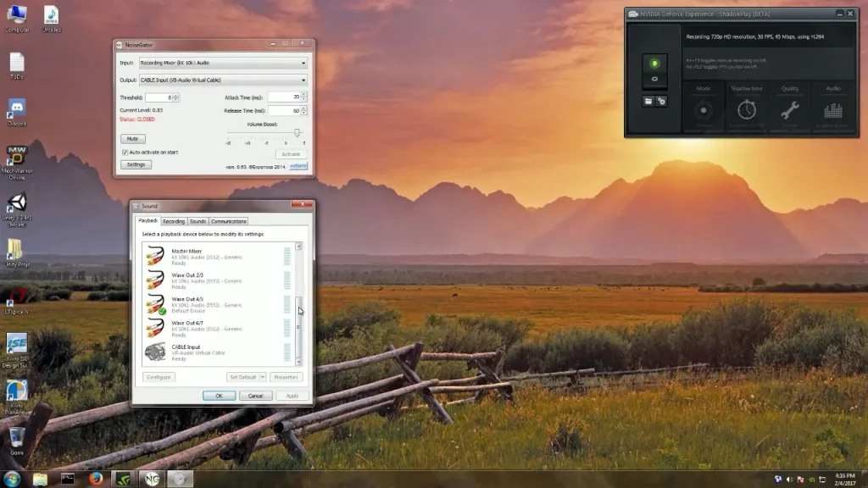Image resolution: width=868 pixels, height=488 pixels.
Task: Open NoiseGator website link
Action: [x=298, y=166]
